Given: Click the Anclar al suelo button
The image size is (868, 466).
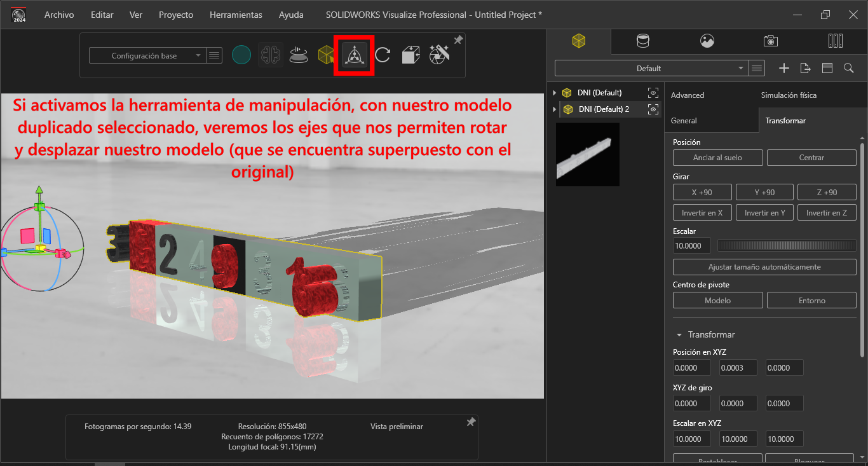Looking at the screenshot, I should (717, 158).
